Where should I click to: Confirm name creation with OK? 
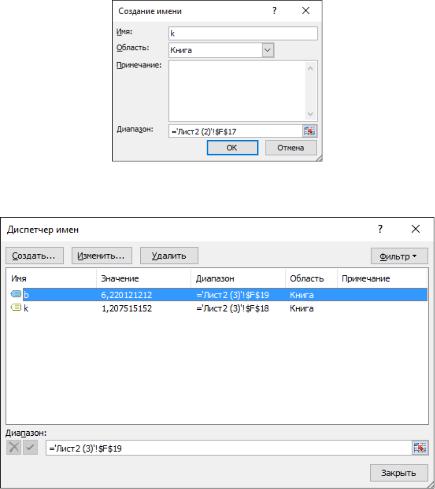[232, 148]
